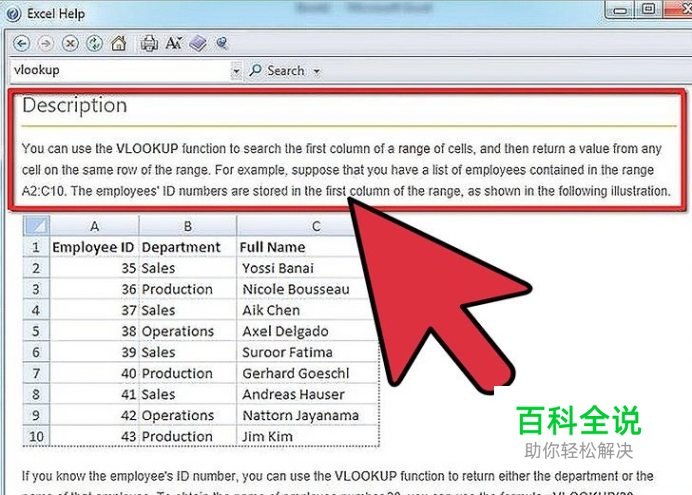Viewport: 692px width, 495px height.
Task: Select column B header in illustration
Action: click(188, 226)
